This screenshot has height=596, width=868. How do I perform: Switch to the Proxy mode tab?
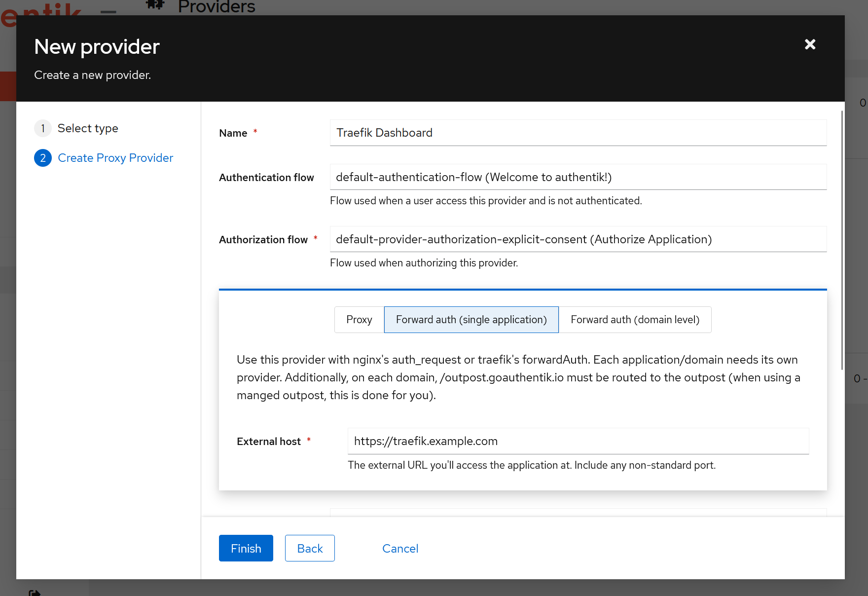(x=359, y=320)
